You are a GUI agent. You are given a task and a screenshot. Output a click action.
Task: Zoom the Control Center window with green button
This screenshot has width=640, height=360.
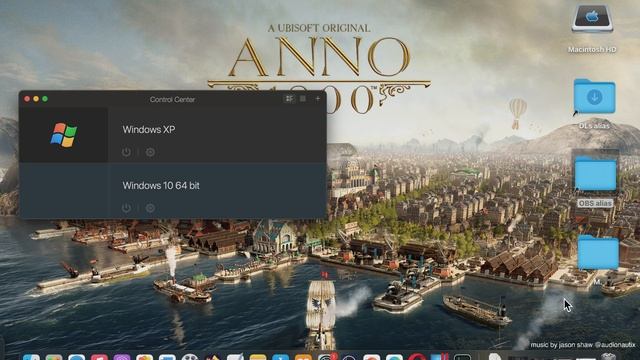click(x=45, y=99)
